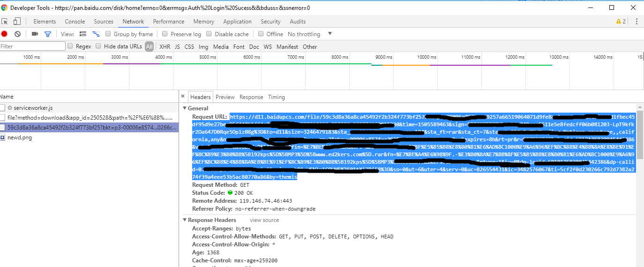This screenshot has width=644, height=267.
Task: Filter requests by Doc
Action: [x=254, y=46]
